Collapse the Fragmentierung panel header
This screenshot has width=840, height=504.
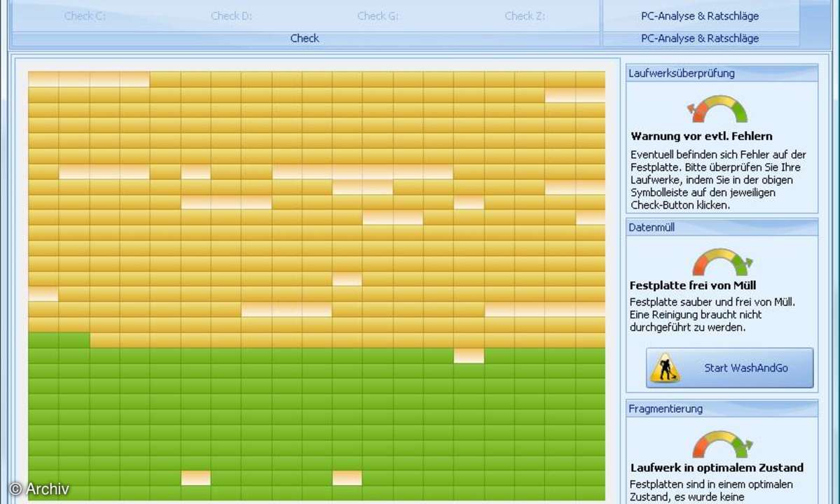click(722, 408)
